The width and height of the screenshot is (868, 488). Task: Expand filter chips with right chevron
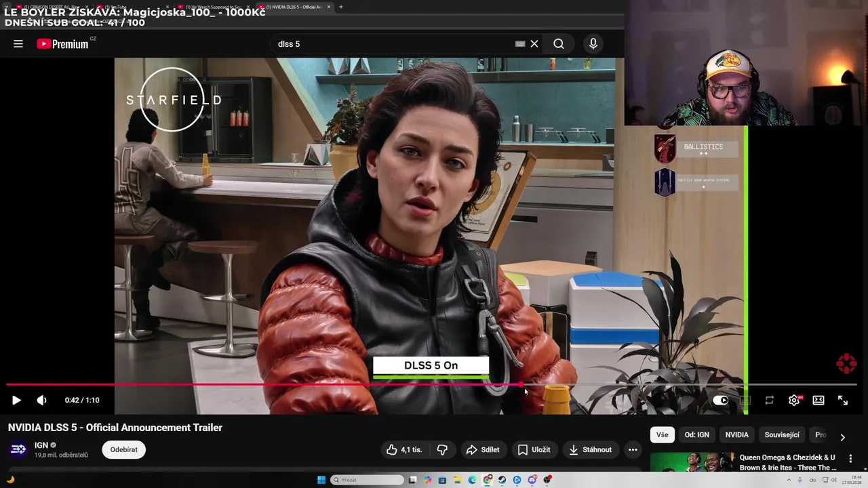point(842,437)
